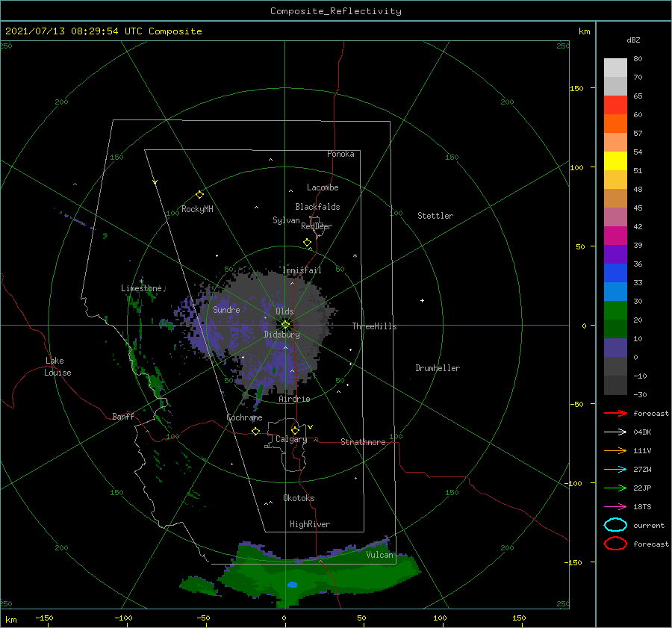Click the dBZ legend heading
This screenshot has width=672, height=628.
pos(633,40)
